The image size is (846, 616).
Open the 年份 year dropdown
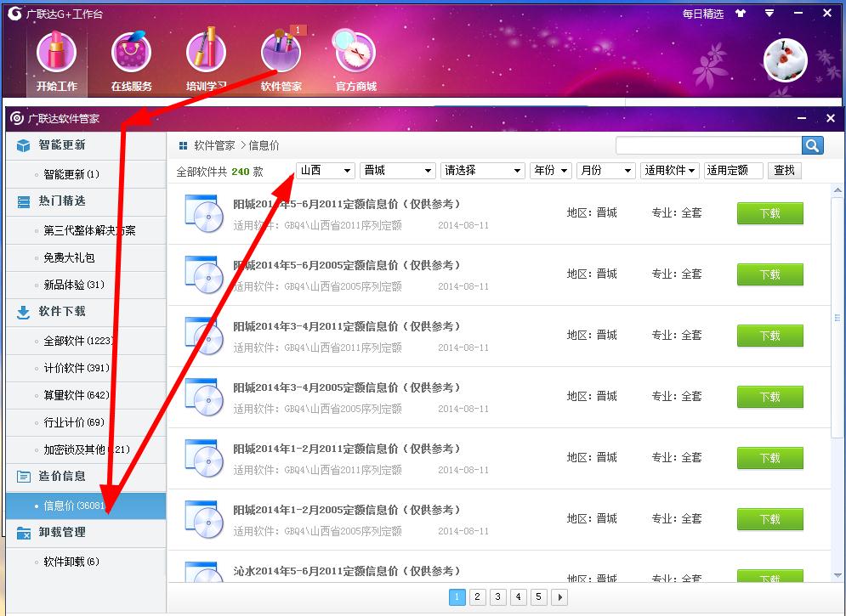pos(550,170)
